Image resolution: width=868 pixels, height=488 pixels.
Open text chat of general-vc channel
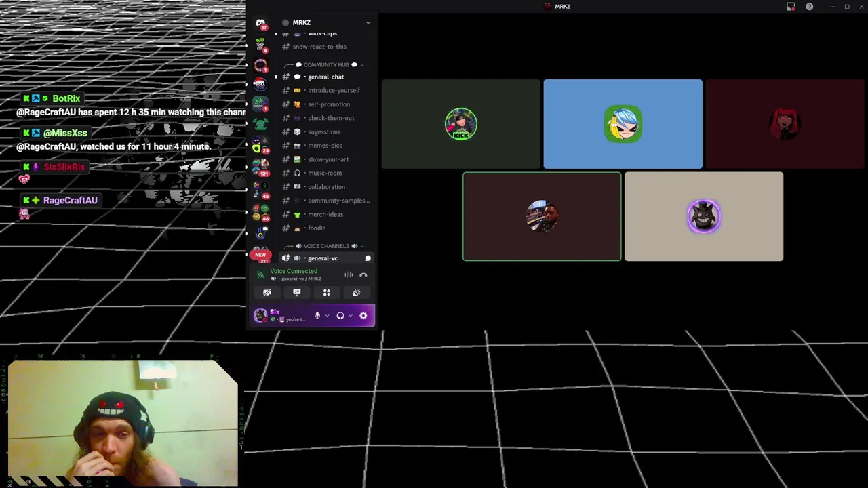368,258
